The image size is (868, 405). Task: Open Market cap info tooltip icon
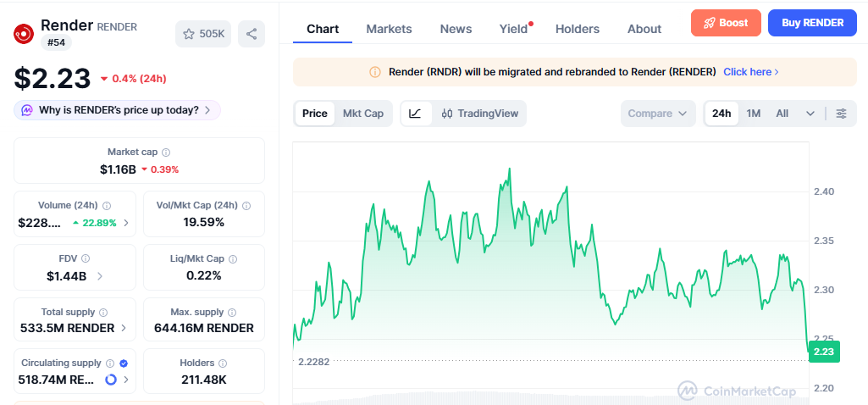coord(165,152)
